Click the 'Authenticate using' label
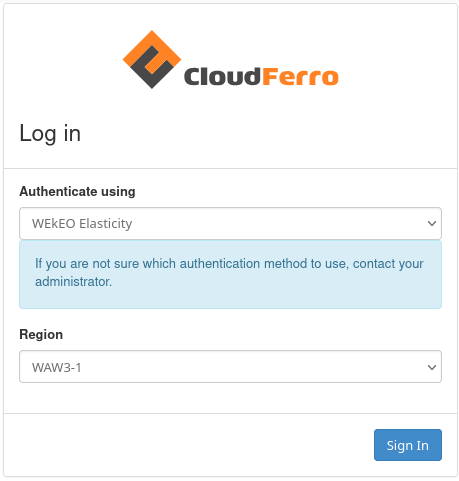The width and height of the screenshot is (459, 481). pyautogui.click(x=77, y=191)
